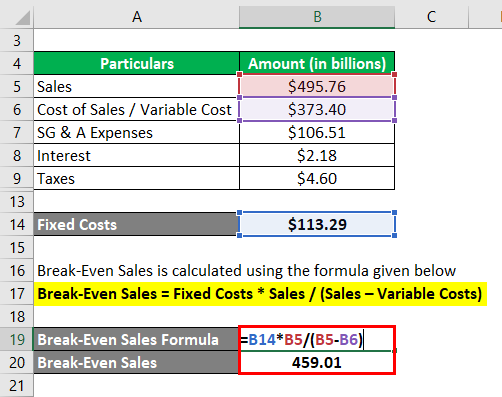
Task: Select row 7 header
Action: coord(17,132)
